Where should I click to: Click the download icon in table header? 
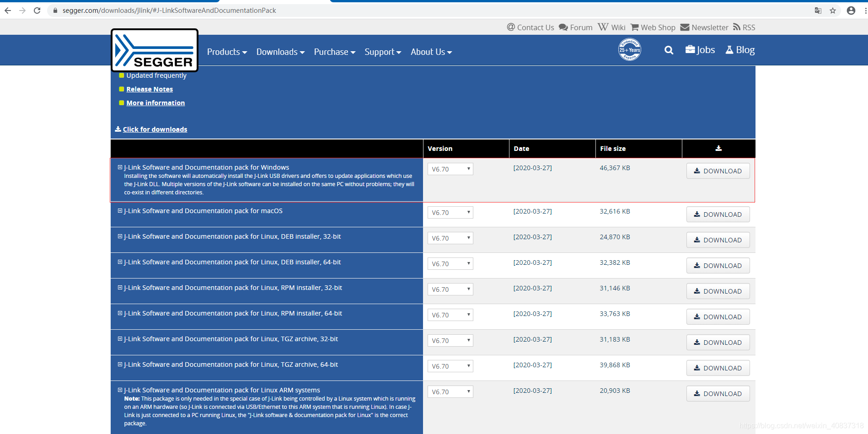[718, 148]
